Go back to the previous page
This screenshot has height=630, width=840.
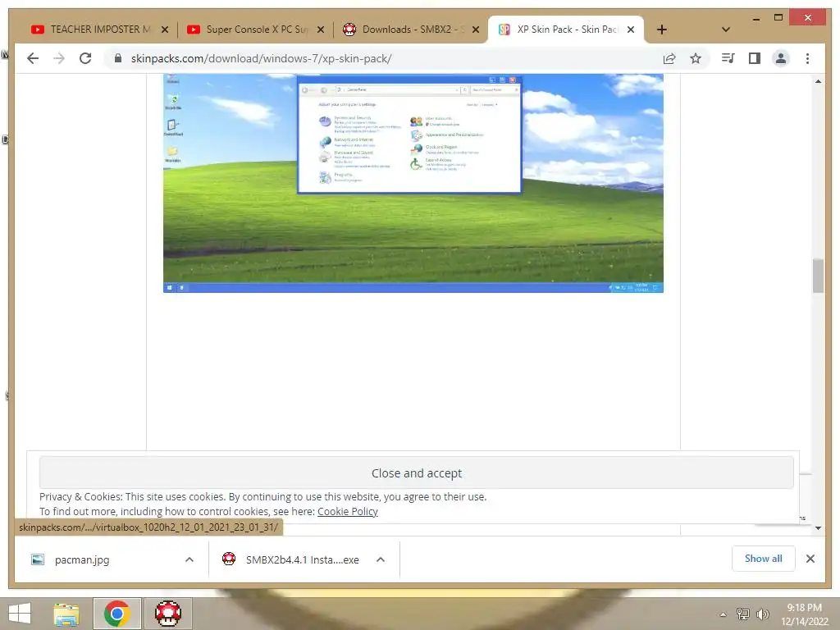(x=33, y=58)
